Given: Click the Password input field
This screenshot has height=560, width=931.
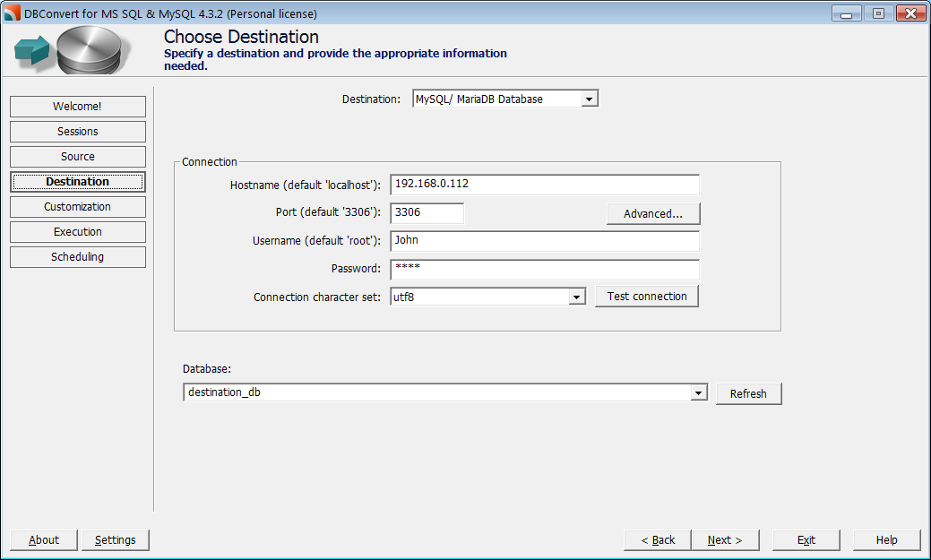Looking at the screenshot, I should point(545,269).
